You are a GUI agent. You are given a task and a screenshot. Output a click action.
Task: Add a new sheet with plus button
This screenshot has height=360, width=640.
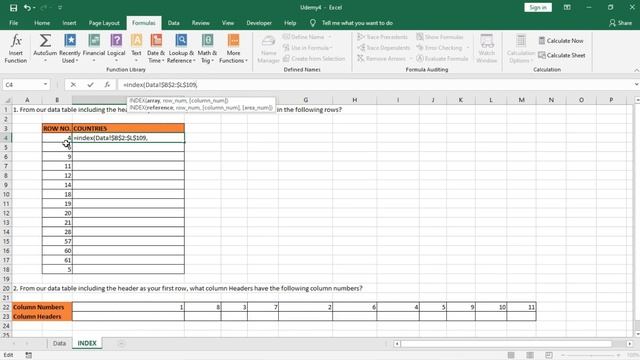click(x=121, y=344)
